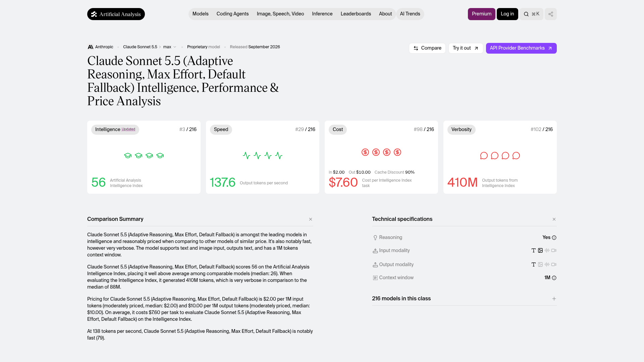Click the 137.6 tokens per second value
The image size is (644, 362).
tap(223, 183)
